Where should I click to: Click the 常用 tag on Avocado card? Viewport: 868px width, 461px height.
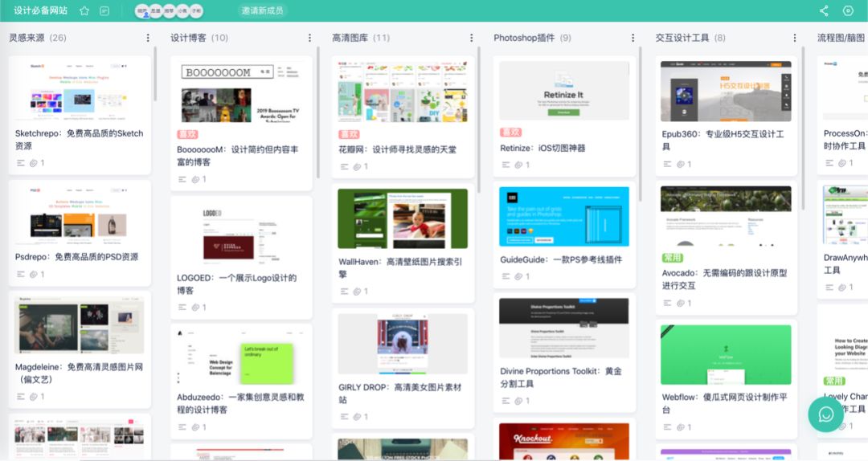coord(672,257)
